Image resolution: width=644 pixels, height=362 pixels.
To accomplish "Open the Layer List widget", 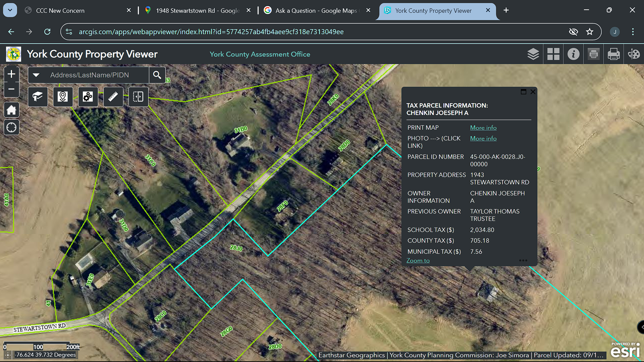I will (533, 54).
